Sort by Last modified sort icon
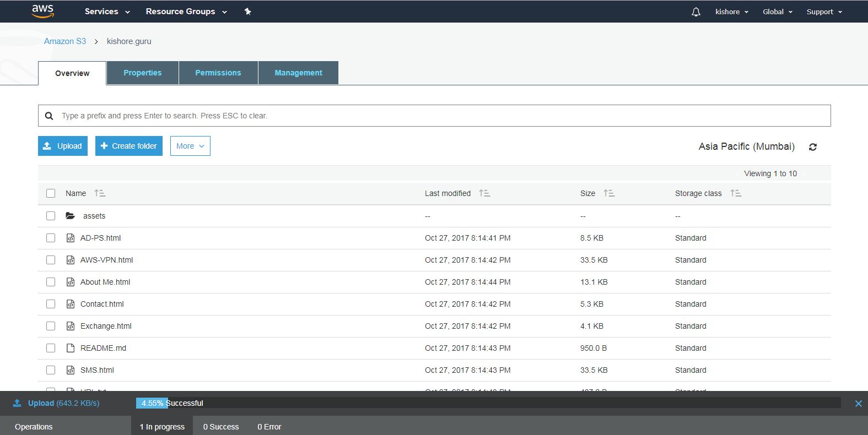Image resolution: width=868 pixels, height=435 pixels. 484,193
